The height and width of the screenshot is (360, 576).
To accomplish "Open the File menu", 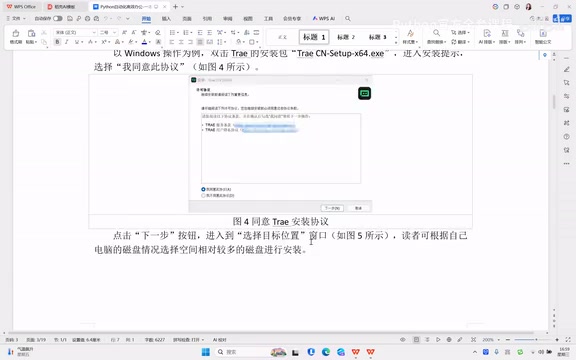I will click(x=16, y=18).
